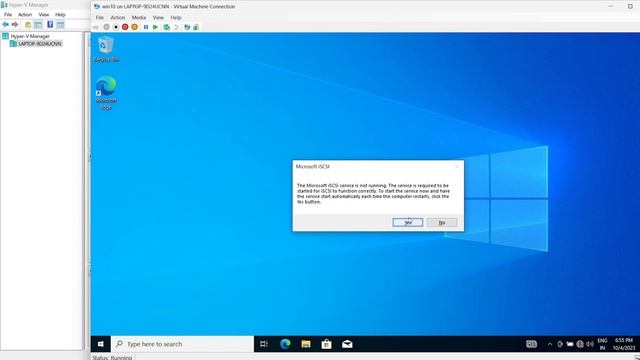Viewport: 640px width, 360px height.
Task: Click the volume speaker tray icon
Action: pos(590,344)
